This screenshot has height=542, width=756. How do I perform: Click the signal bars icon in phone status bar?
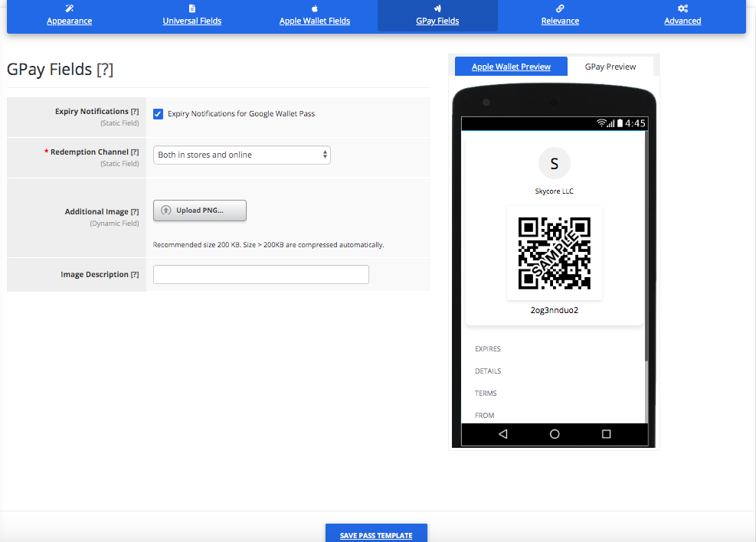tap(611, 123)
